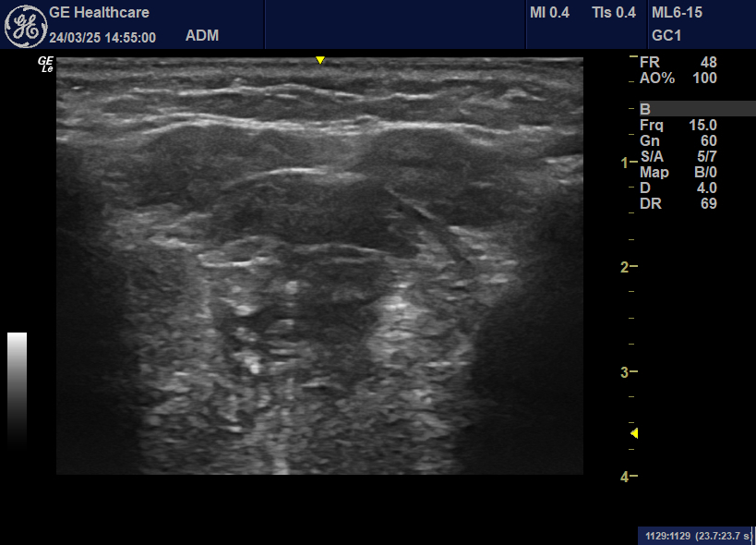The width and height of the screenshot is (756, 545).
Task: Toggle the B mode highlighted setting
Action: tap(678, 109)
